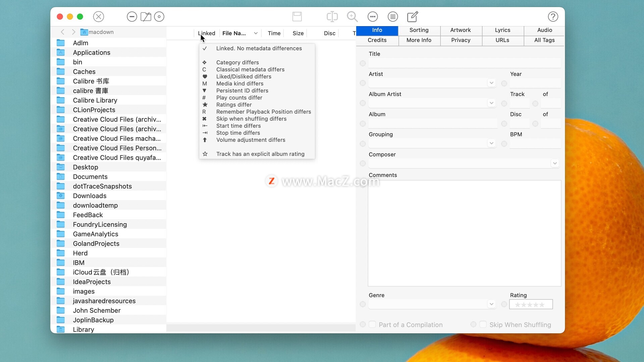The width and height of the screenshot is (644, 362).
Task: Toggle the Artist field radio indicator
Action: [x=363, y=83]
